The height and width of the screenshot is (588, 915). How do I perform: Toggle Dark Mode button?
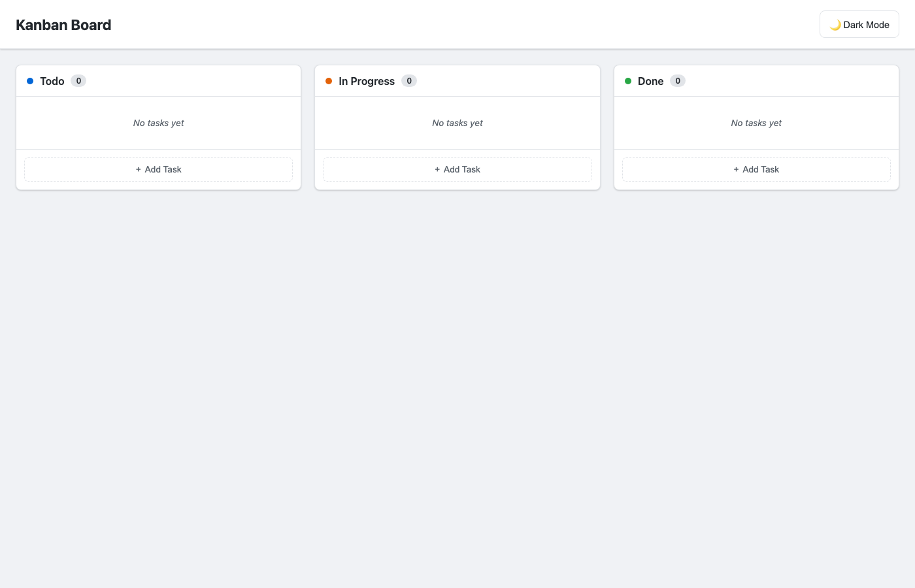coord(859,24)
